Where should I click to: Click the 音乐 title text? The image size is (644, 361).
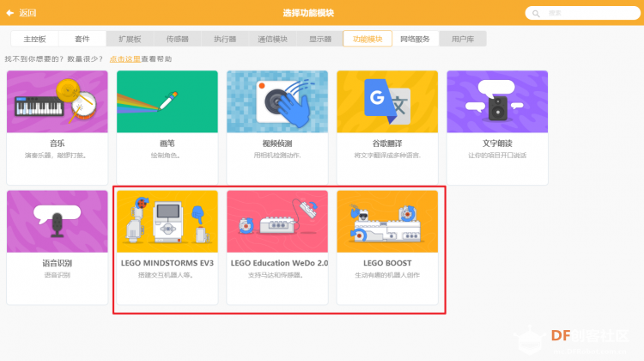[57, 144]
